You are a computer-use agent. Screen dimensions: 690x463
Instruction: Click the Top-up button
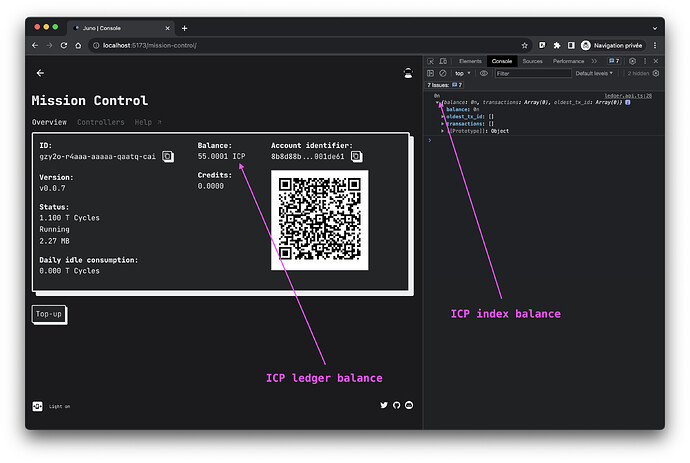click(x=49, y=314)
